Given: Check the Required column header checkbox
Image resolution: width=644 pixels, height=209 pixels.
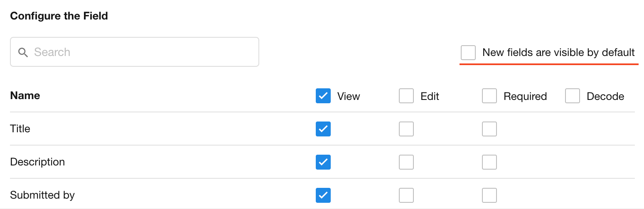Looking at the screenshot, I should point(489,96).
